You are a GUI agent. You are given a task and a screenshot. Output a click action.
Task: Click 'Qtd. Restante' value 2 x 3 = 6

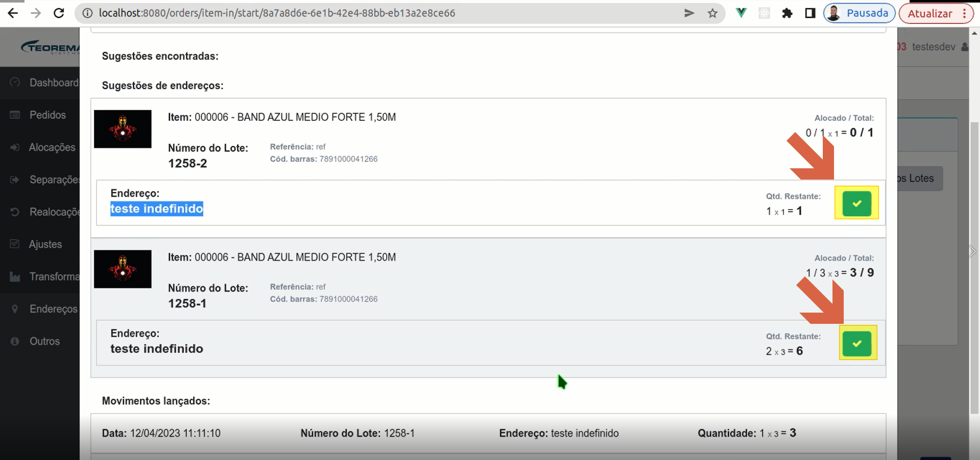point(784,351)
